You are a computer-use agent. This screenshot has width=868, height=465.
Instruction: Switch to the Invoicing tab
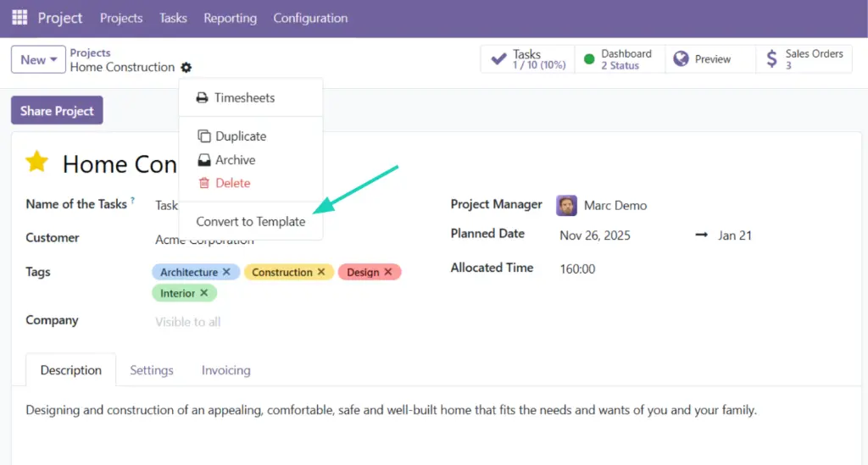pyautogui.click(x=225, y=370)
